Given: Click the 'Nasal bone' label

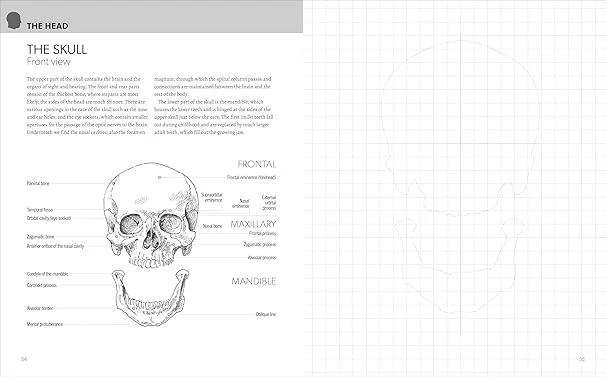Looking at the screenshot, I should point(213,226).
